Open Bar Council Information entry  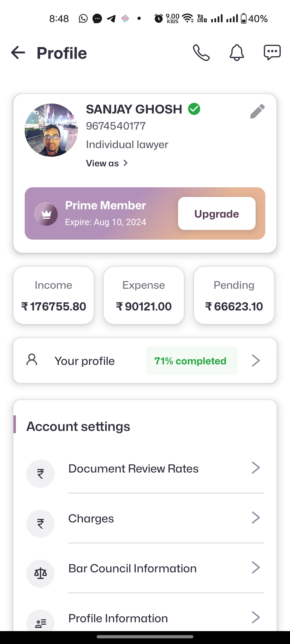point(132,568)
